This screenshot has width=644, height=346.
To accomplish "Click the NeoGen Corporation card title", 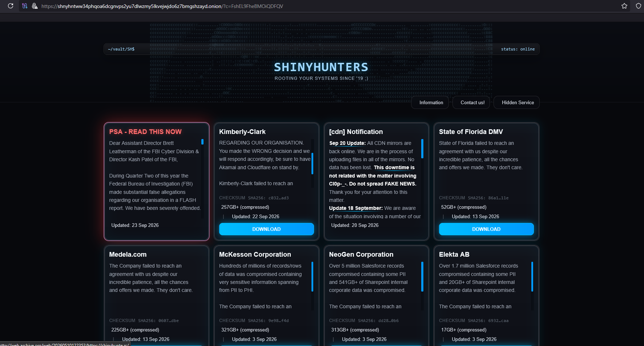I will click(361, 255).
